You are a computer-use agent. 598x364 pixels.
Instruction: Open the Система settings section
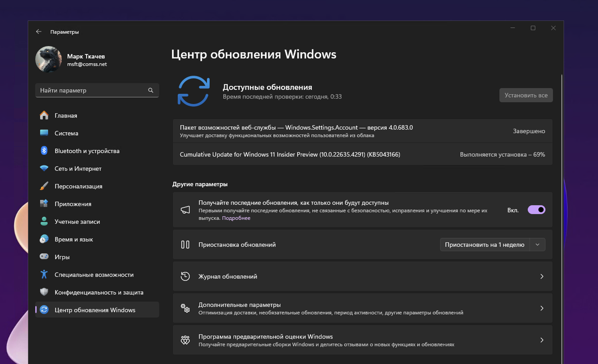[67, 133]
